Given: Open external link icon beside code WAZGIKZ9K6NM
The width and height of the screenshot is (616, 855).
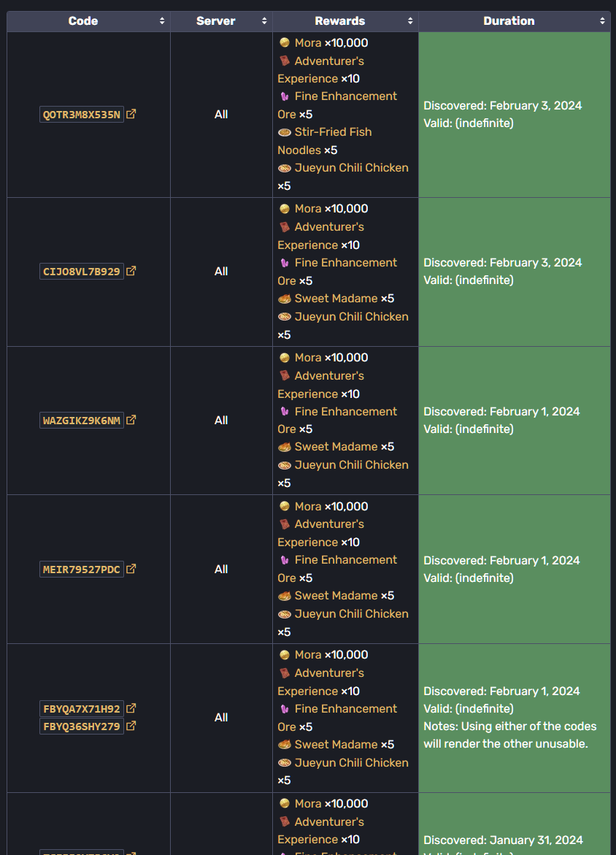Looking at the screenshot, I should [131, 420].
